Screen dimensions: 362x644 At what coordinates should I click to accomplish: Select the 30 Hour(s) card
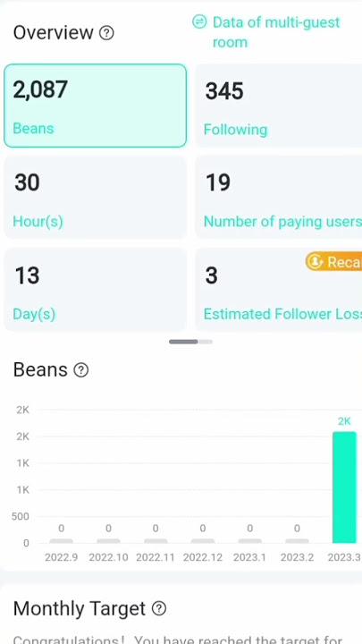pyautogui.click(x=96, y=197)
